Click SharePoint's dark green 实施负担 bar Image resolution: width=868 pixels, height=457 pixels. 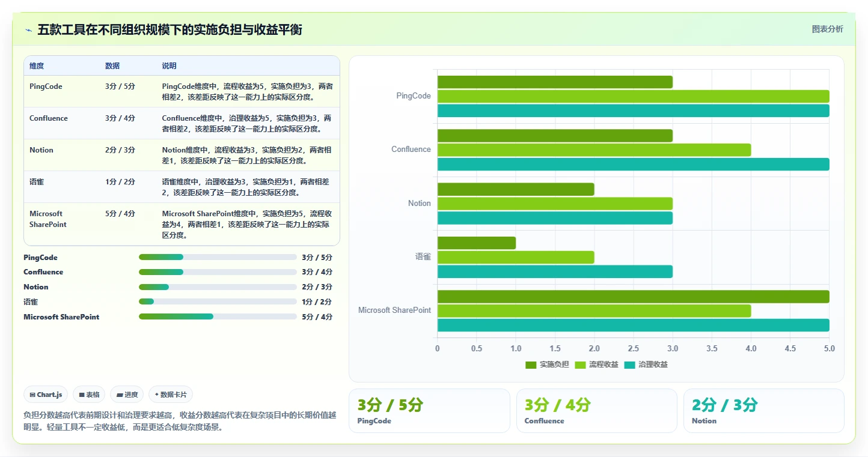(634, 297)
